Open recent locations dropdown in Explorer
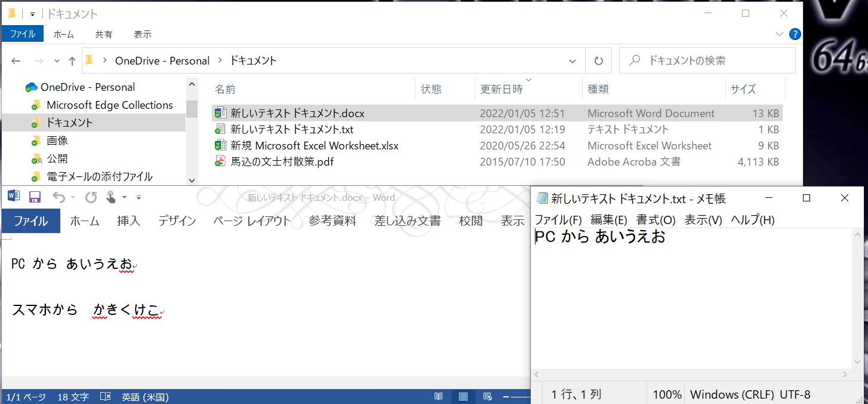 pyautogui.click(x=57, y=61)
